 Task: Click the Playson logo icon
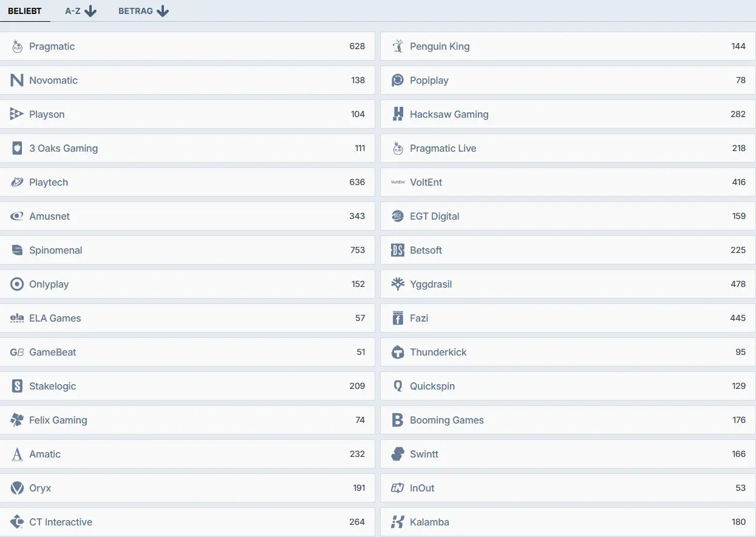click(17, 114)
